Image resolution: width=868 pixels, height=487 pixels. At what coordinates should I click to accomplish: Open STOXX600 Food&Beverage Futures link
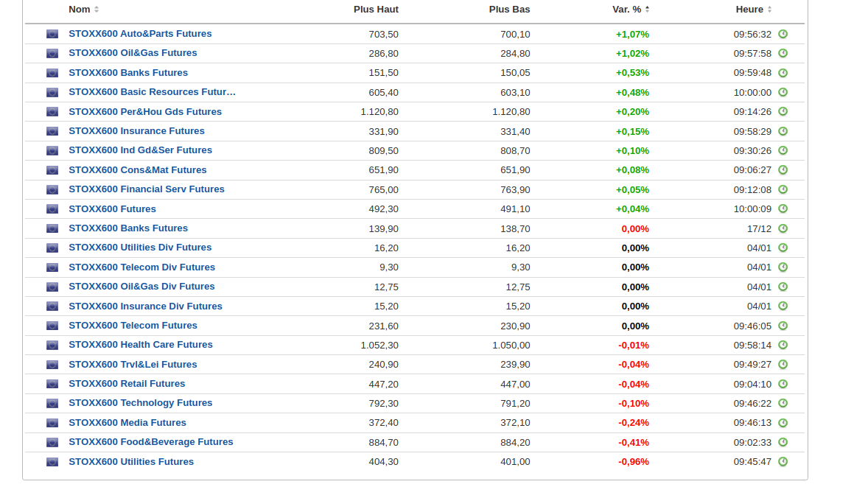[x=151, y=442]
